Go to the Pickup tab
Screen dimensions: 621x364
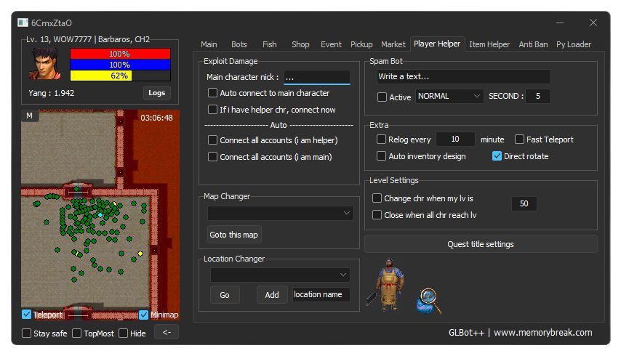361,44
